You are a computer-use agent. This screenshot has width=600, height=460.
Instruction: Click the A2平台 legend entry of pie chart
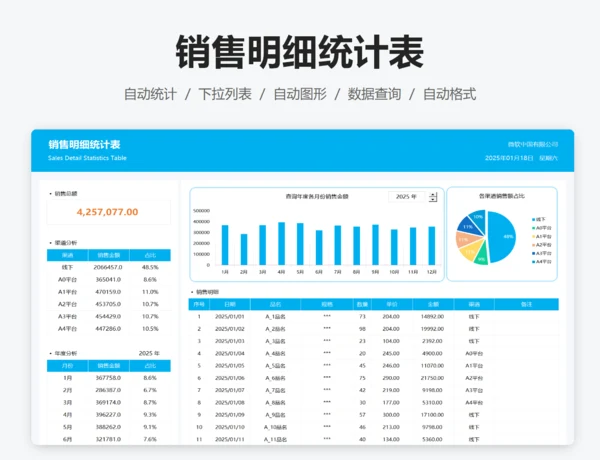pos(541,245)
